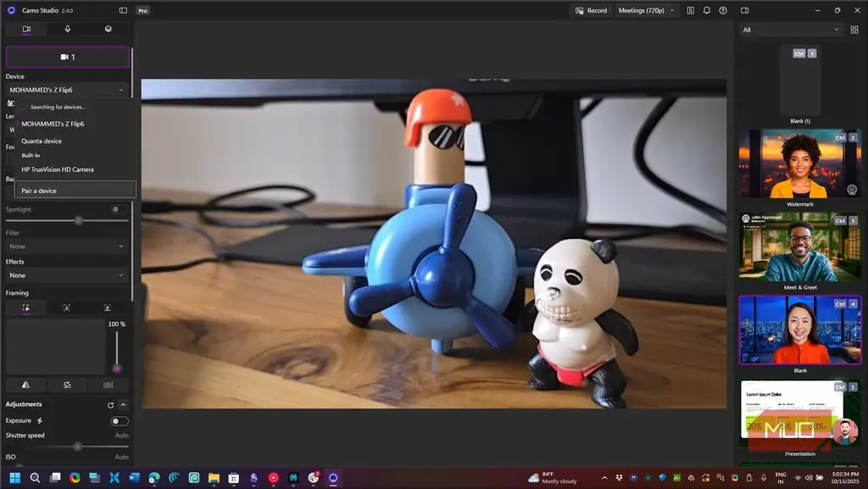
Task: Enable the Spotlight toggle
Action: [x=119, y=209]
